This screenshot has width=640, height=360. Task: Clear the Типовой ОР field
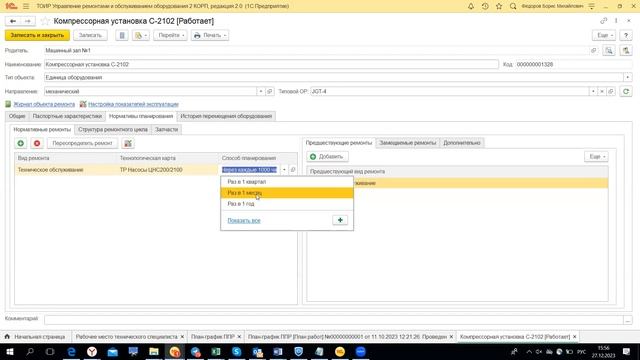(x=602, y=91)
